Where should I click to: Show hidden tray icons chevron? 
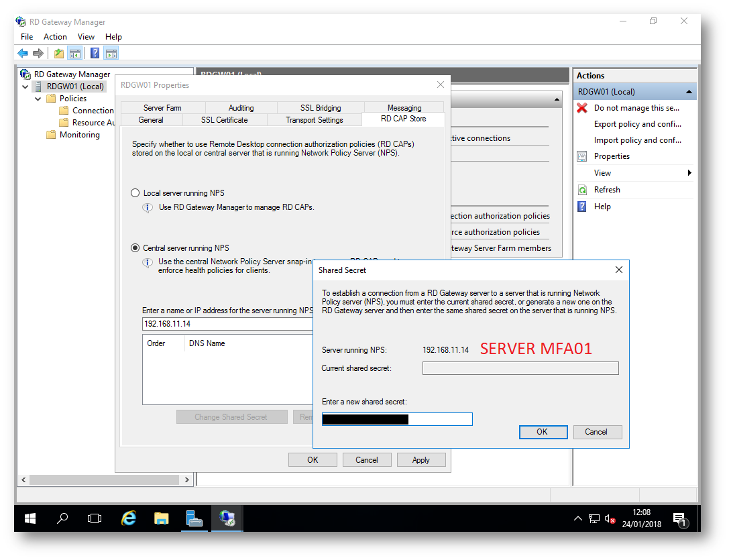click(x=578, y=518)
